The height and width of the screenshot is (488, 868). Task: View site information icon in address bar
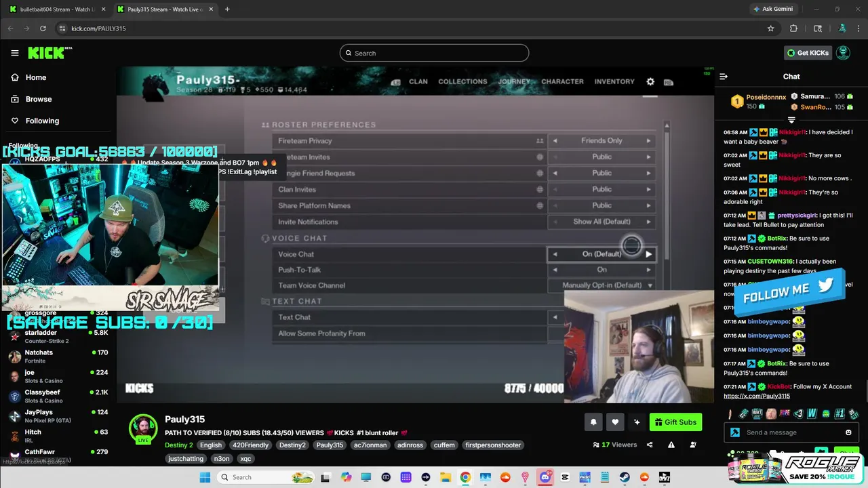62,28
